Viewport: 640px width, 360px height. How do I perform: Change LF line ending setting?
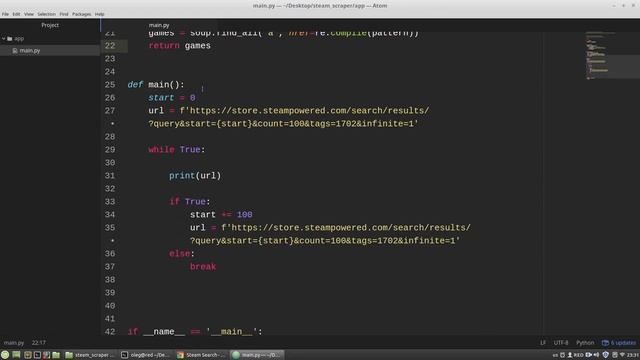[542, 343]
